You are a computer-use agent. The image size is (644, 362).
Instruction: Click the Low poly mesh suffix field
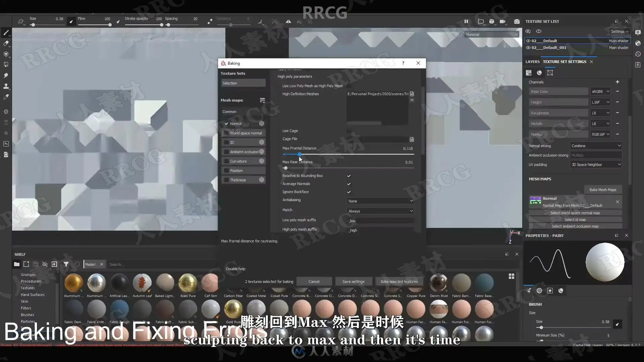point(380,221)
